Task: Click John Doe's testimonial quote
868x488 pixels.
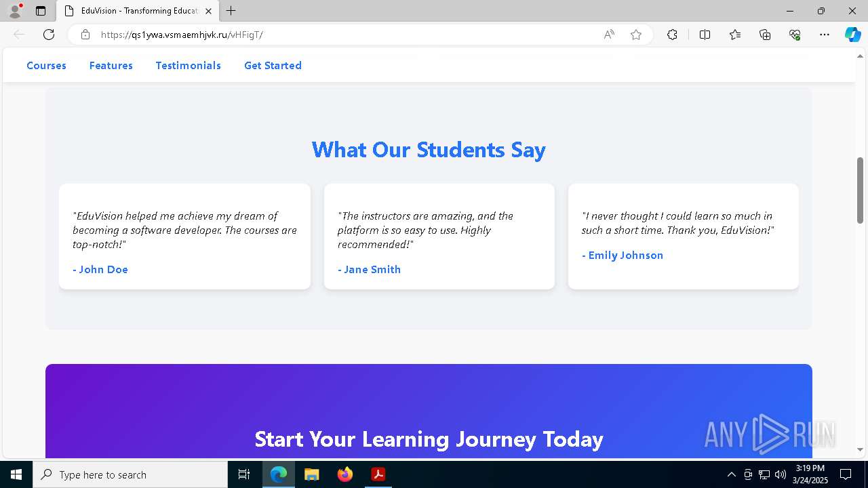Action: tap(184, 230)
